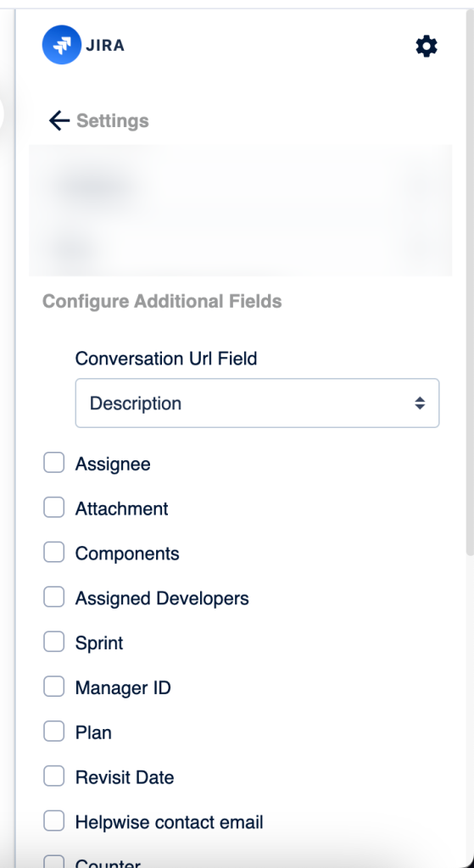
Task: Click the Configure Additional Fields heading
Action: point(162,301)
